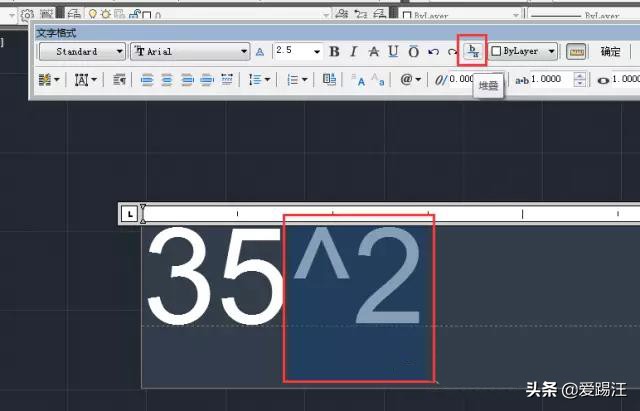Open the multiline text justification dropdown
The width and height of the screenshot is (640, 411).
click(85, 80)
